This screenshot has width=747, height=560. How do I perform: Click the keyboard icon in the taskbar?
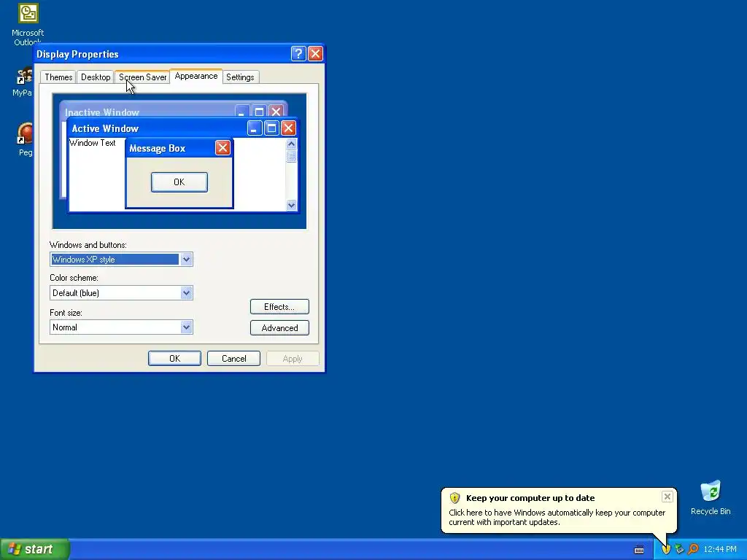639,550
